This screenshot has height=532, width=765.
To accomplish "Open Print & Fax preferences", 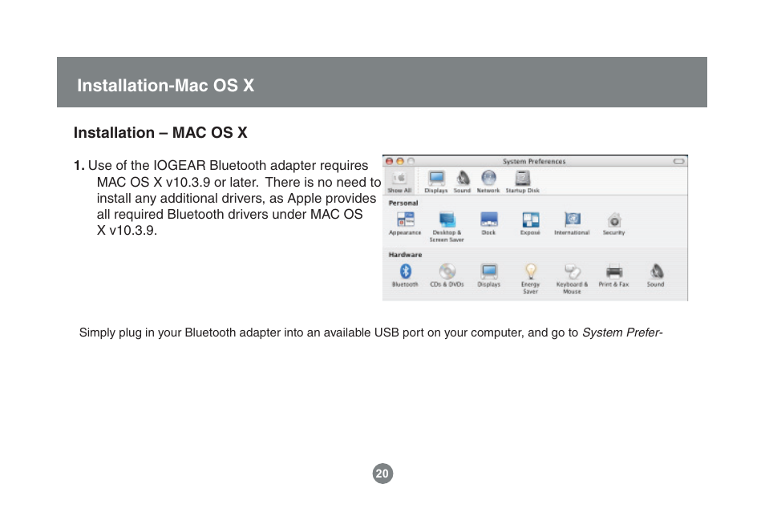I will tap(613, 276).
